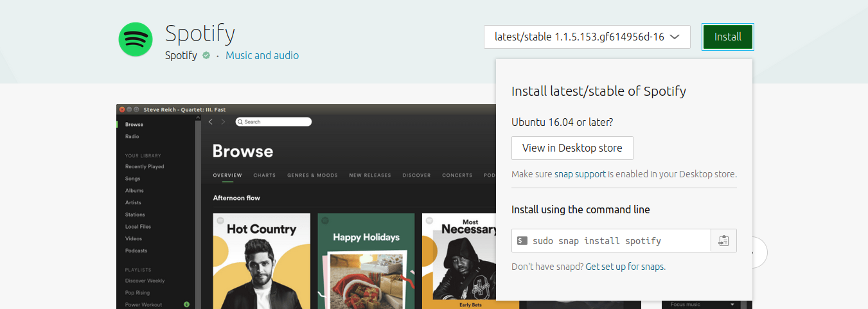This screenshot has width=868, height=309.
Task: Open the Discover Weekly playlist
Action: click(x=145, y=281)
